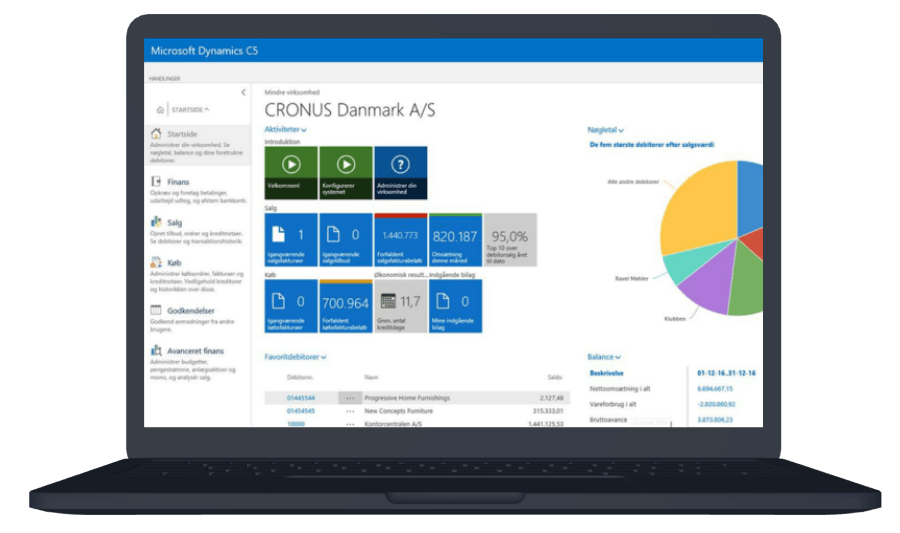This screenshot has height=533, width=900.
Task: Sort by the Debitornr. column header
Action: (300, 377)
